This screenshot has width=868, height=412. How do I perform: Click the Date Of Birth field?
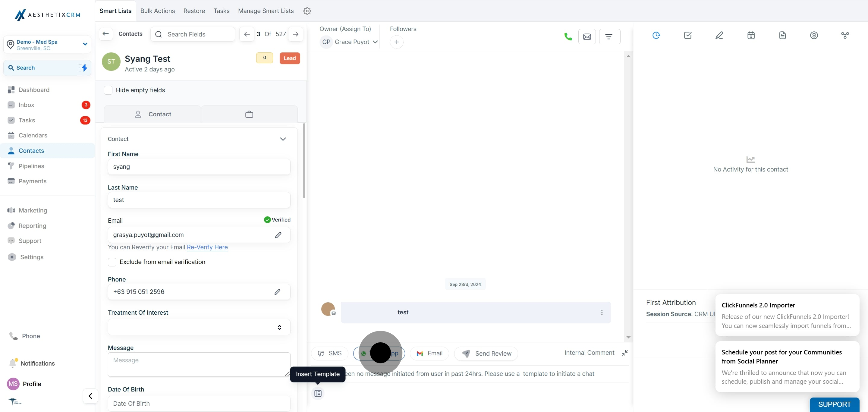199,404
